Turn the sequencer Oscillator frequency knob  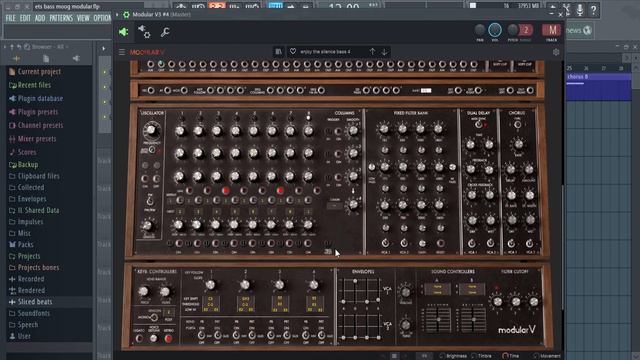pyautogui.click(x=151, y=131)
